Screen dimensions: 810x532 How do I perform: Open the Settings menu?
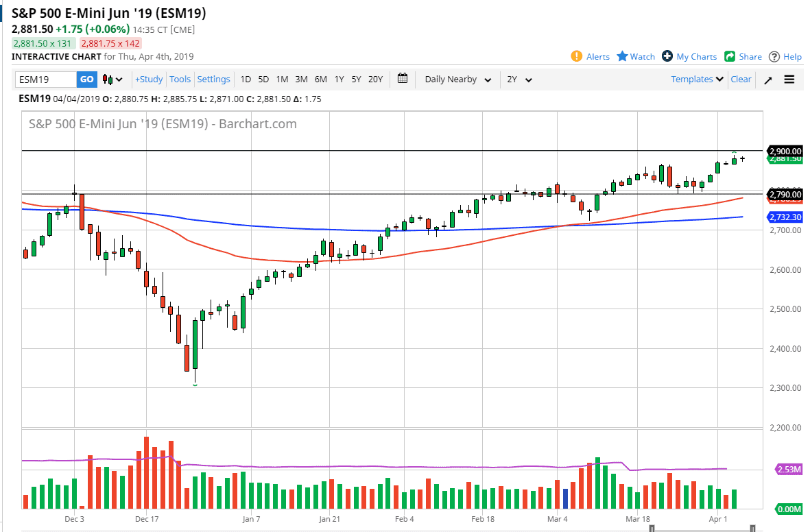point(213,80)
